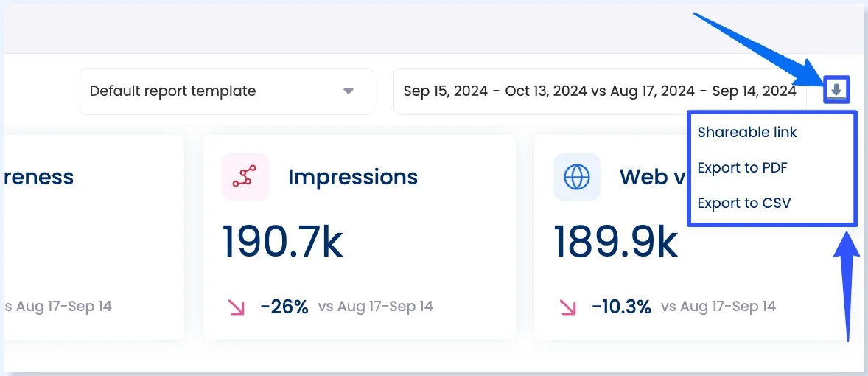Open the 'Default report template' selector label
Screen dimensions: 868x376
[173, 91]
